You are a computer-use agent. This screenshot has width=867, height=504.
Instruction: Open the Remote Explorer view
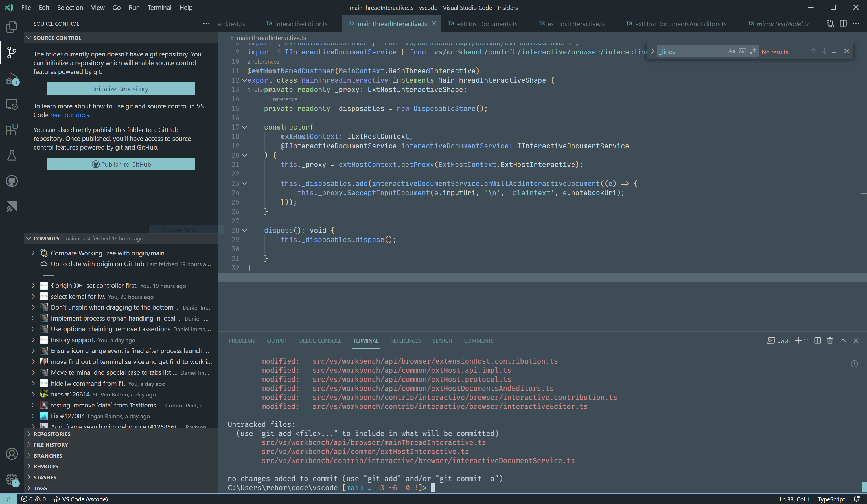coord(12,104)
